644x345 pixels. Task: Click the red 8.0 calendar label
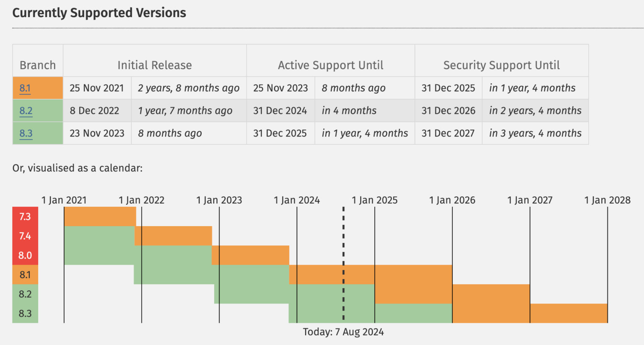tap(25, 255)
